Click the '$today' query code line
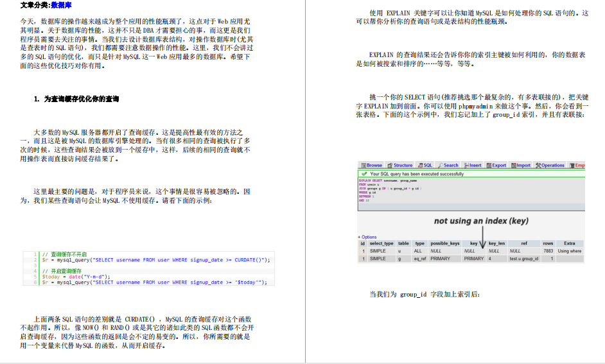Viewport: 605px width, 364px height. [155, 282]
